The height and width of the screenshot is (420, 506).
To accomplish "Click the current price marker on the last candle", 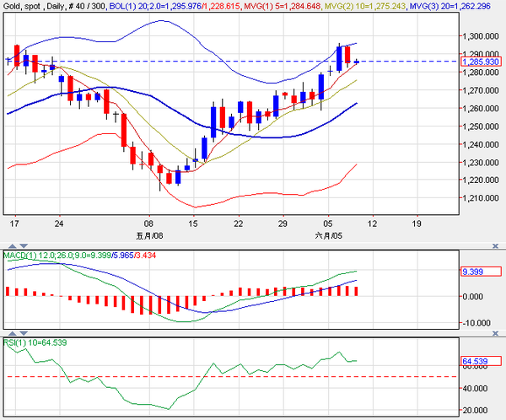I will tap(358, 62).
